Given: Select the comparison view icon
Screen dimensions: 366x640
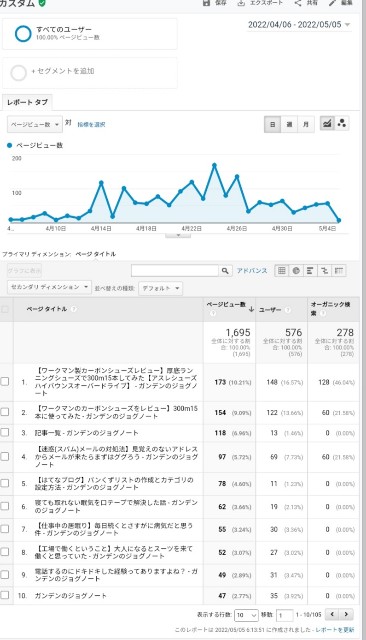Looking at the screenshot, I should tap(324, 271).
